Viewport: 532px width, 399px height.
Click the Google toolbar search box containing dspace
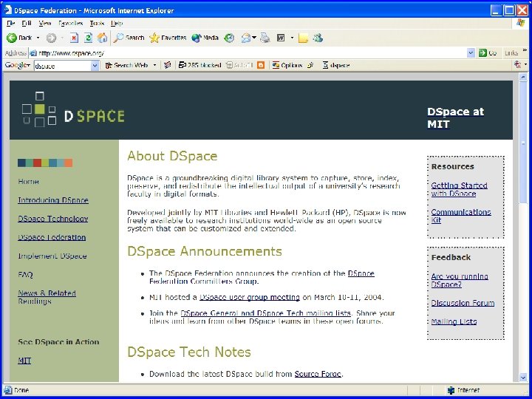pyautogui.click(x=62, y=66)
